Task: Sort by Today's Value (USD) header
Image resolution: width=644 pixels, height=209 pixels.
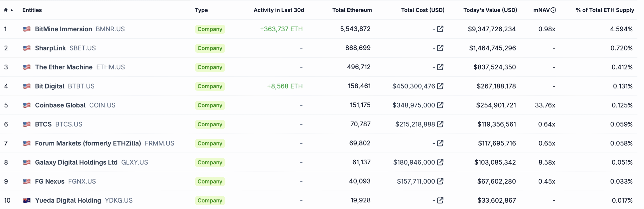Action: 490,10
